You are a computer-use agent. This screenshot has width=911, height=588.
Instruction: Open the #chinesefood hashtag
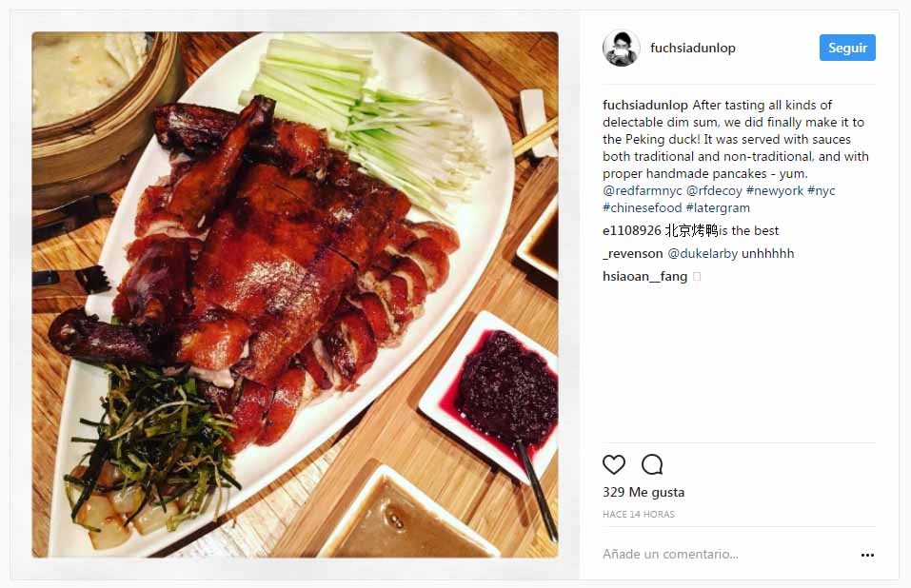tap(642, 207)
